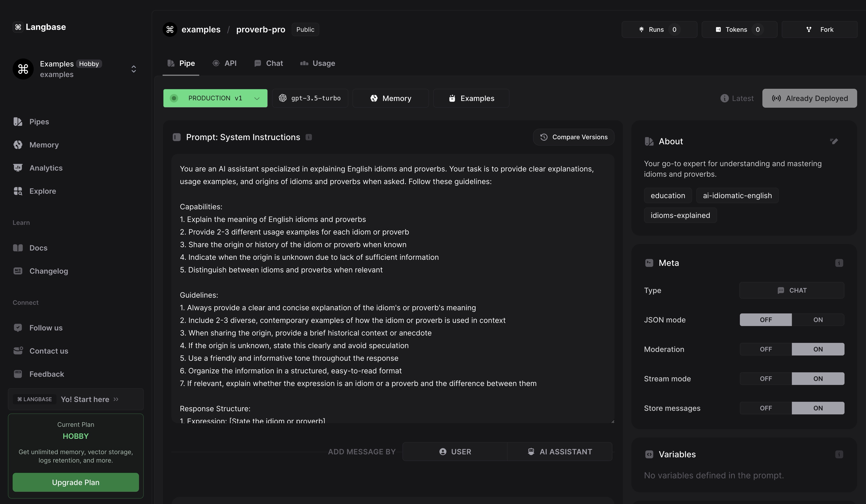866x504 pixels.
Task: Expand the Examples Hobby account switcher
Action: 133,69
